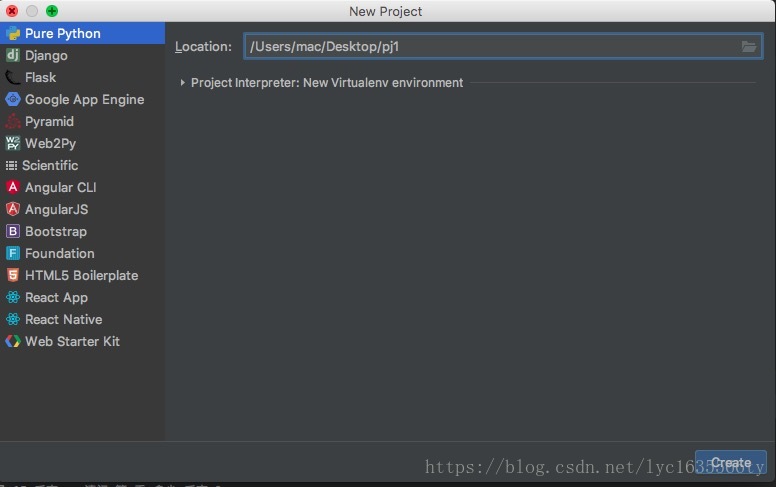
Task: Click the Flask horn icon
Action: point(13,77)
